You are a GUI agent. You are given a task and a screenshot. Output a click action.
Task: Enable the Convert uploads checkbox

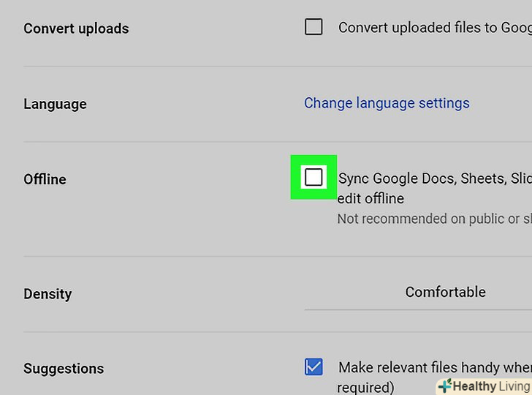click(313, 28)
